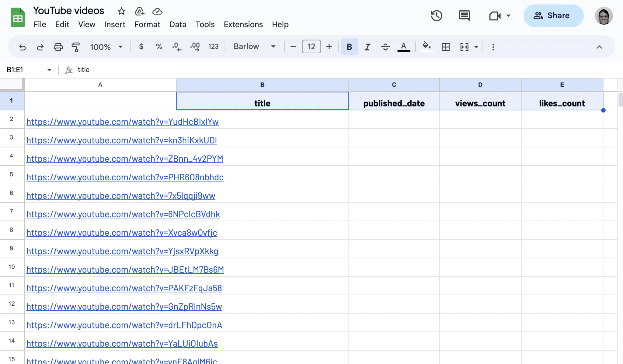
Task: Open the Data menu
Action: 178,24
